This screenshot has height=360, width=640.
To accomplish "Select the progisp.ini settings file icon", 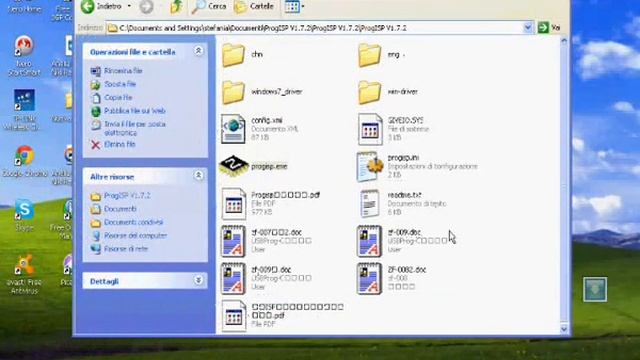I will 370,167.
